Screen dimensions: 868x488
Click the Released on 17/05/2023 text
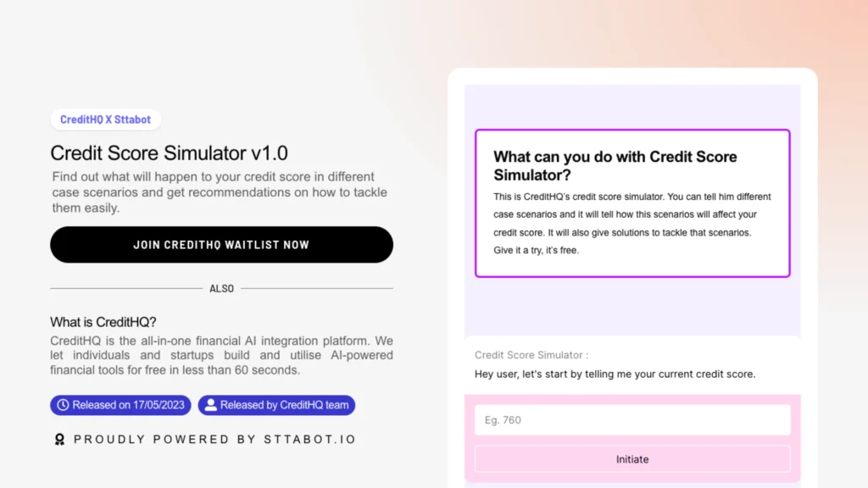point(129,405)
